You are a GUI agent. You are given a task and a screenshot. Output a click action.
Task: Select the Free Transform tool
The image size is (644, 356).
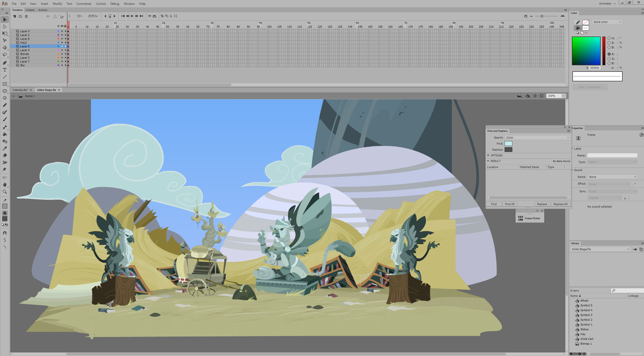(5, 34)
